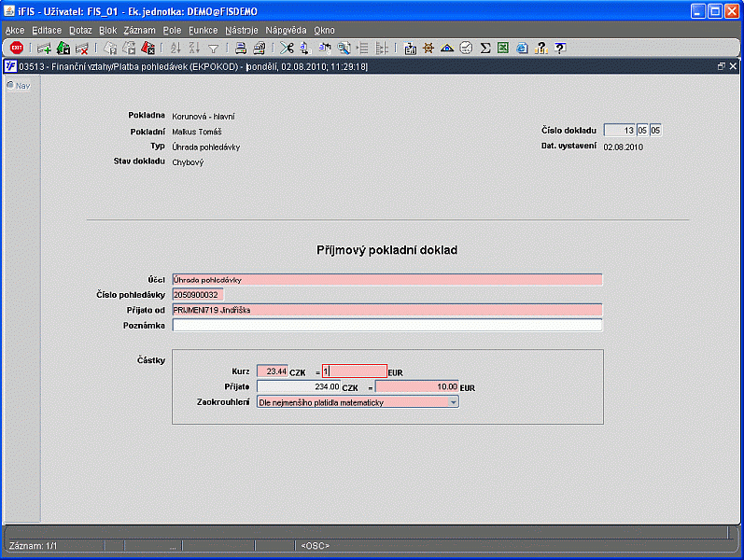Image resolution: width=744 pixels, height=560 pixels.
Task: Click the copy field icon after the scissors
Action: click(305, 48)
